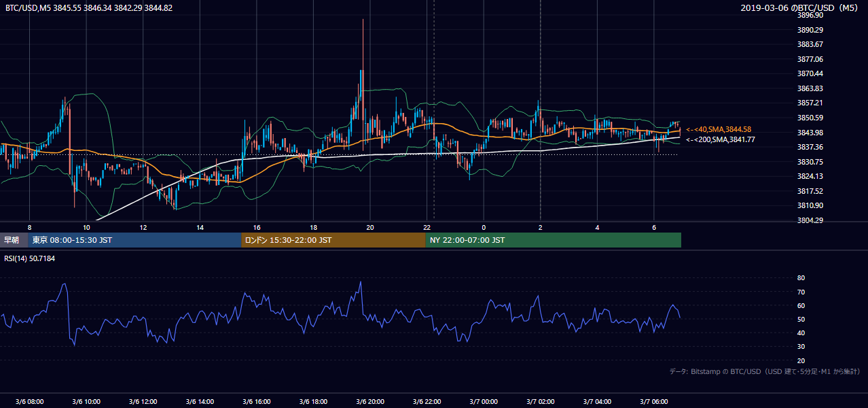
Task: Click the 3/7 02:00 date label
Action: point(541,402)
